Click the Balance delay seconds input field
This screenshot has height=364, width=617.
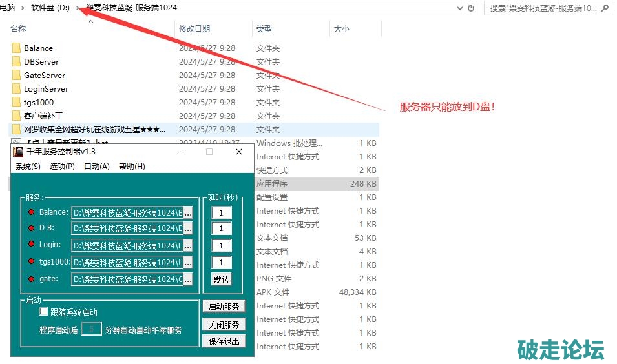click(221, 213)
